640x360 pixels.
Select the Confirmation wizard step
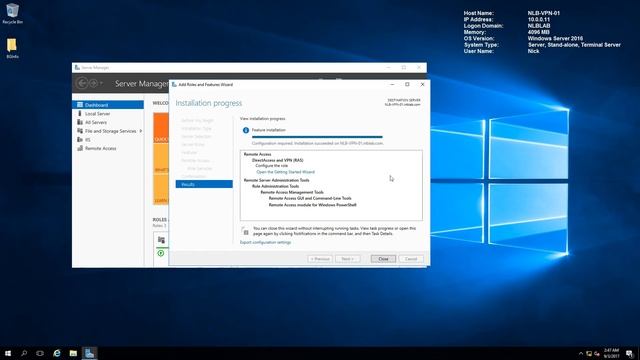[194, 176]
